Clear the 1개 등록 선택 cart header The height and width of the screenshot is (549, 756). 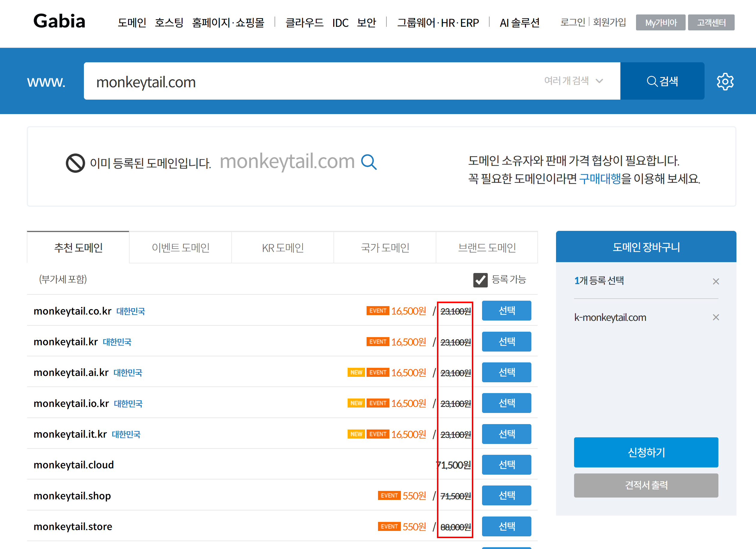pos(716,281)
